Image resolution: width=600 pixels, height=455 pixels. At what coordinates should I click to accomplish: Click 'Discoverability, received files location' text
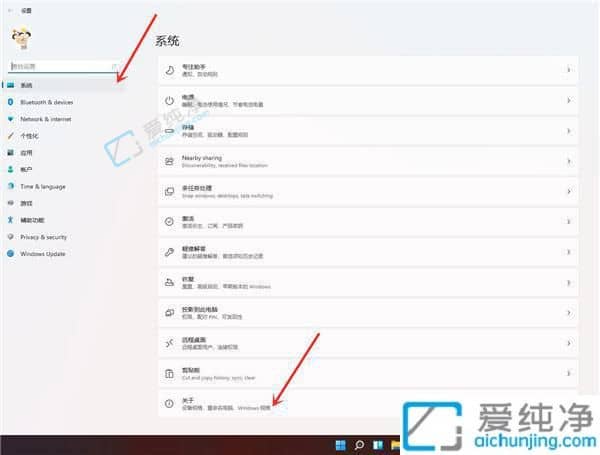[225, 165]
